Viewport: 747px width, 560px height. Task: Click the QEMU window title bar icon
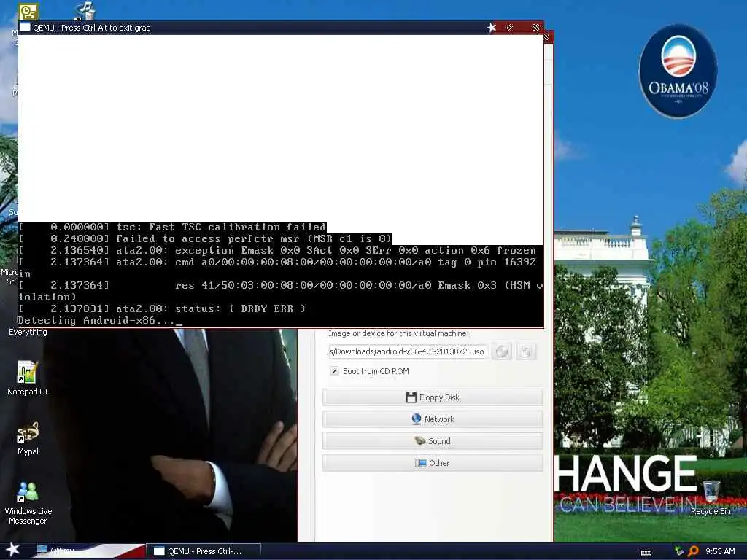click(x=25, y=28)
